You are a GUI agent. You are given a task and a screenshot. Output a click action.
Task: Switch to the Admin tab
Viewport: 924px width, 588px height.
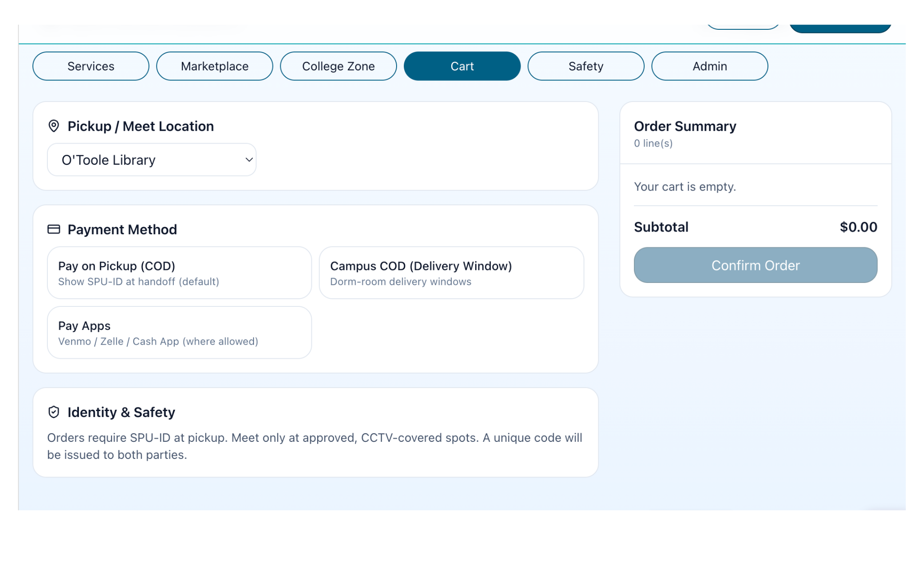coord(709,66)
